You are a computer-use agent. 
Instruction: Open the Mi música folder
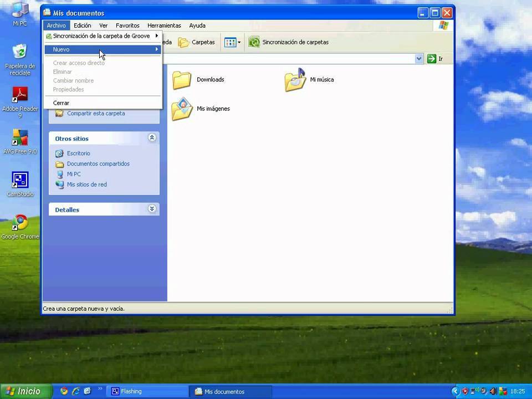click(295, 80)
